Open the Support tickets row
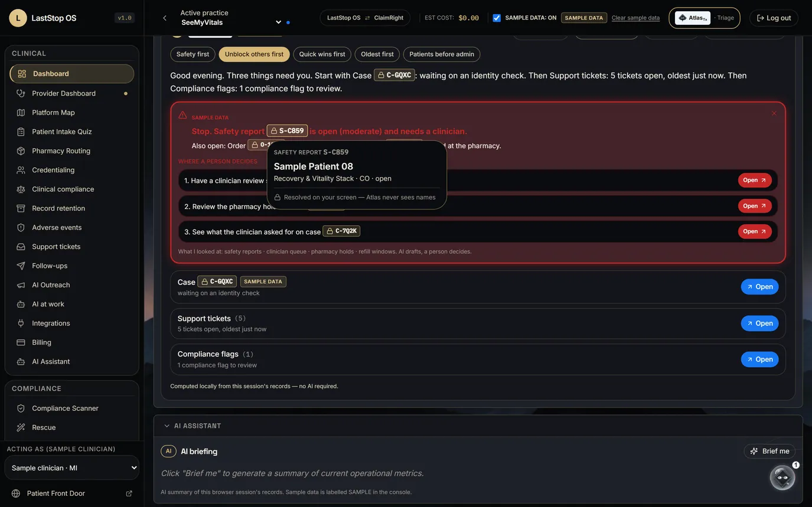The image size is (812, 507). tap(759, 323)
